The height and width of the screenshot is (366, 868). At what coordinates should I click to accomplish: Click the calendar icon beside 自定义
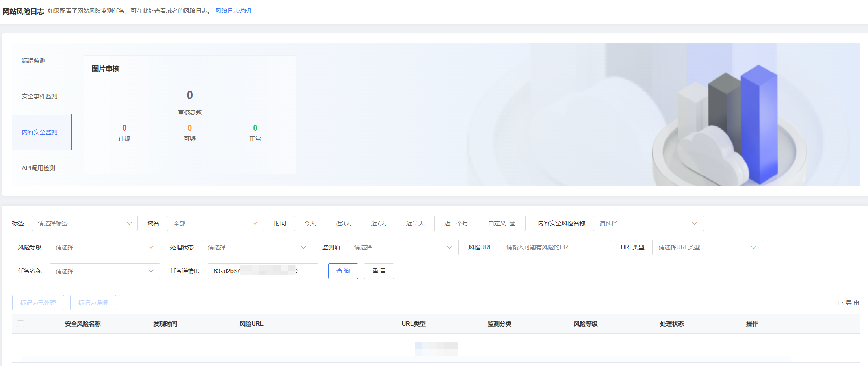tap(513, 223)
